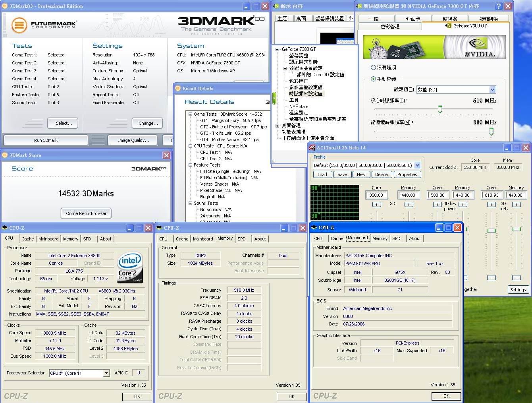Click the 記憶體時脈頻率 slider handle
This screenshot has height=403, width=532.
click(492, 132)
